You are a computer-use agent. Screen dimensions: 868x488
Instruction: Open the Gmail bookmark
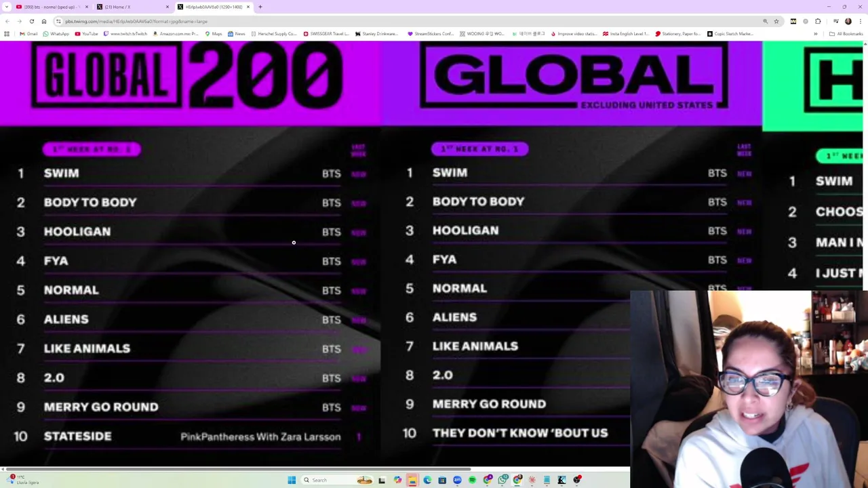pos(28,34)
